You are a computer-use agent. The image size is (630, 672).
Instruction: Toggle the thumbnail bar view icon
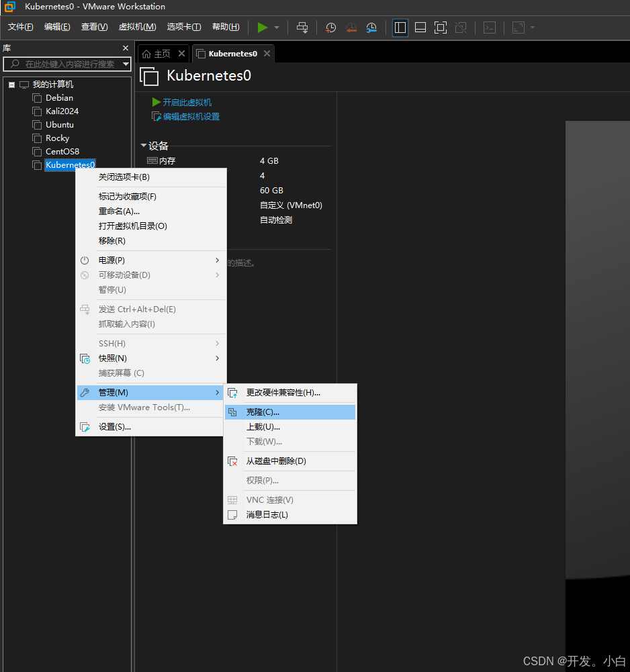(x=420, y=28)
